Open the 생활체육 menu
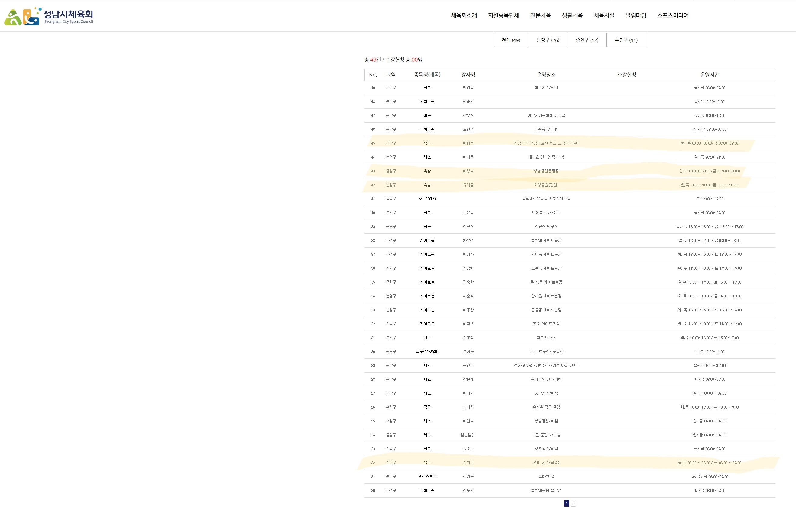Viewport: 796px width, 532px height. tap(572, 15)
